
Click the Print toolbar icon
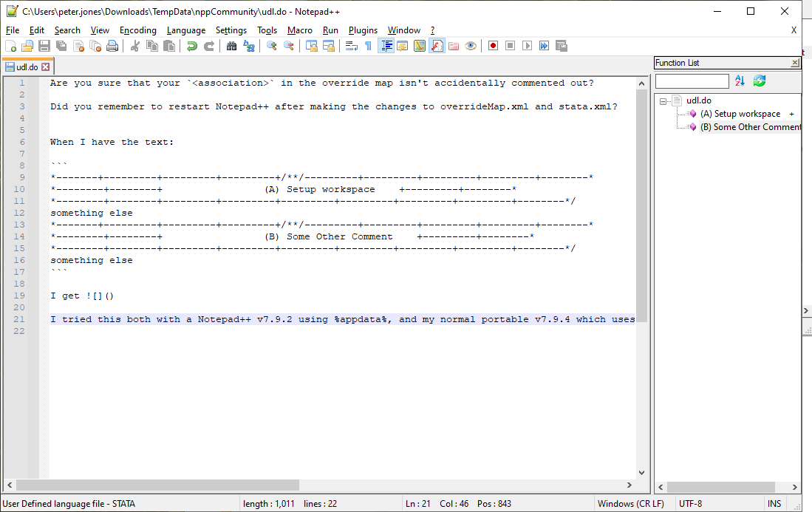pyautogui.click(x=112, y=46)
